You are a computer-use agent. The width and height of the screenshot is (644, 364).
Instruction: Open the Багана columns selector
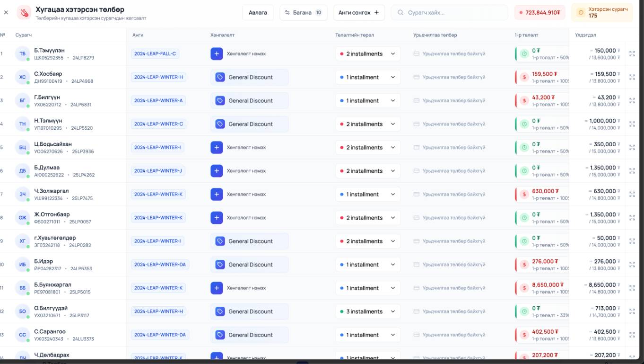304,13
